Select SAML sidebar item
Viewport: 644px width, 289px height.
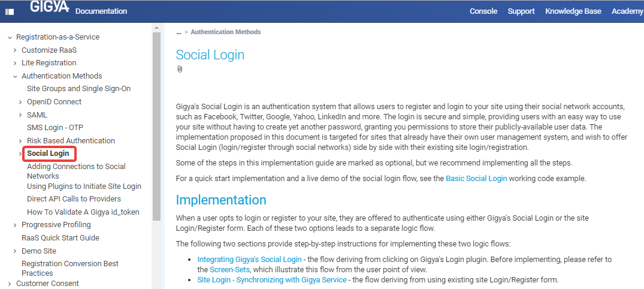pos(37,115)
